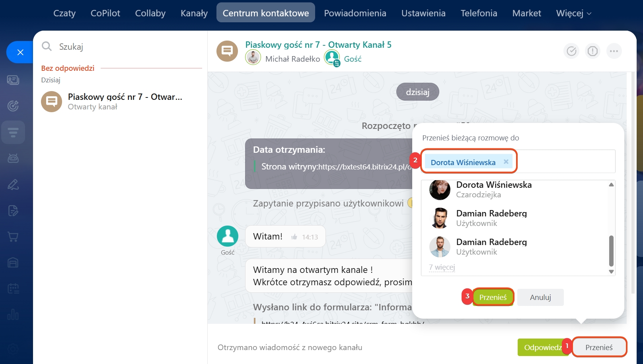Screen dimensions: 643x364
Task: Click the blue close panel button
Action: click(20, 52)
